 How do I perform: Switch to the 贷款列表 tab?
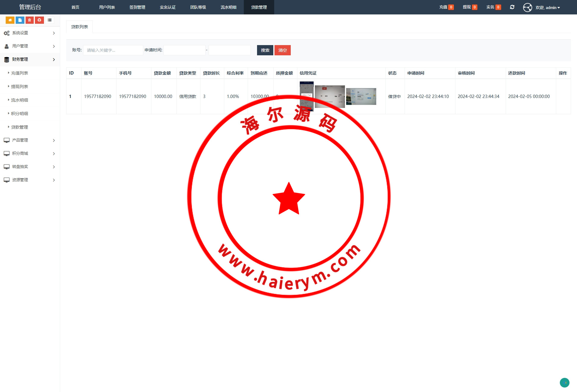click(79, 27)
